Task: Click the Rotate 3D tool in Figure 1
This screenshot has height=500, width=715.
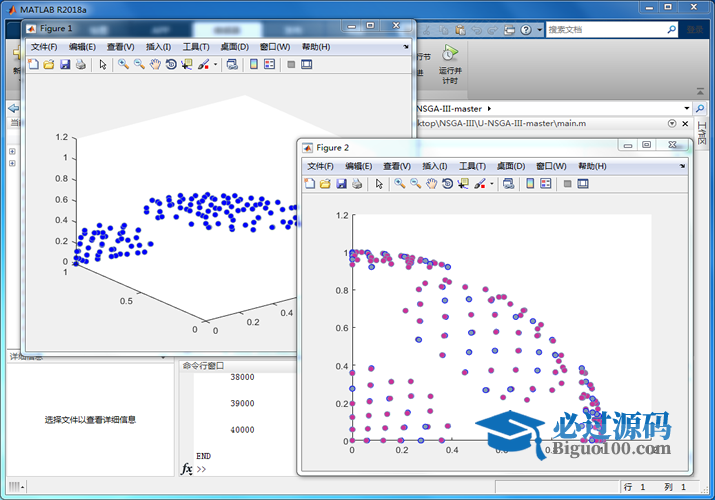Action: [x=171, y=65]
